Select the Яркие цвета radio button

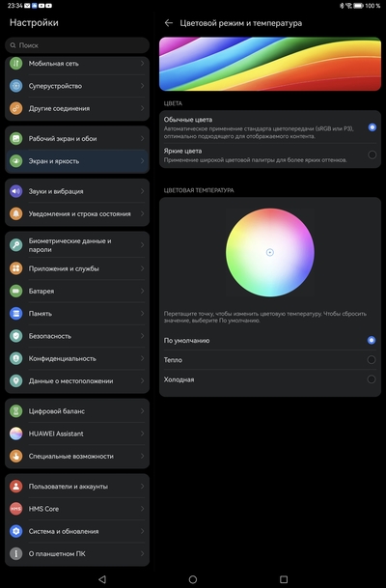pyautogui.click(x=372, y=154)
